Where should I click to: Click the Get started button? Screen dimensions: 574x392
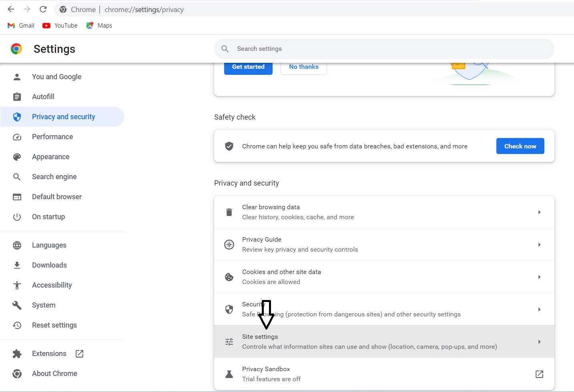(x=248, y=67)
